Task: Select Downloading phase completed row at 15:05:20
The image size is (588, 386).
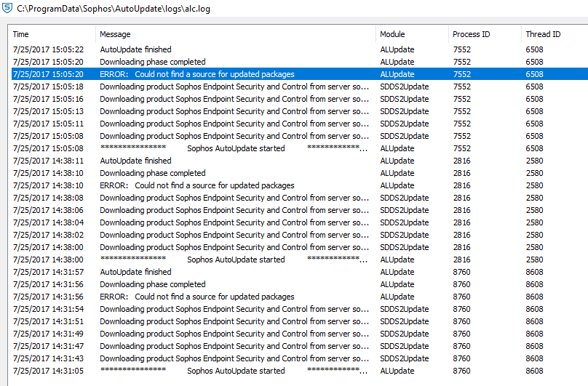Action: click(300, 62)
